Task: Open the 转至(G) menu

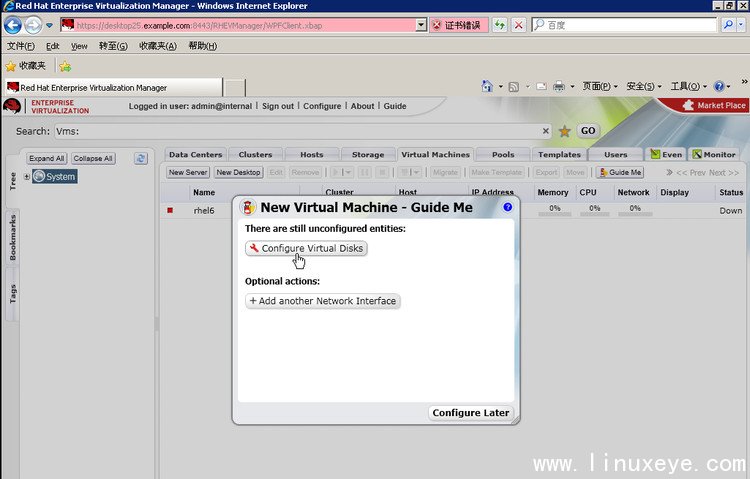Action: [113, 46]
